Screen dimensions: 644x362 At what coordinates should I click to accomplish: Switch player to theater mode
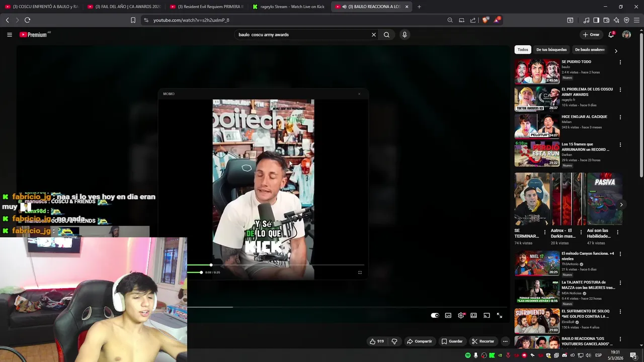point(473,315)
